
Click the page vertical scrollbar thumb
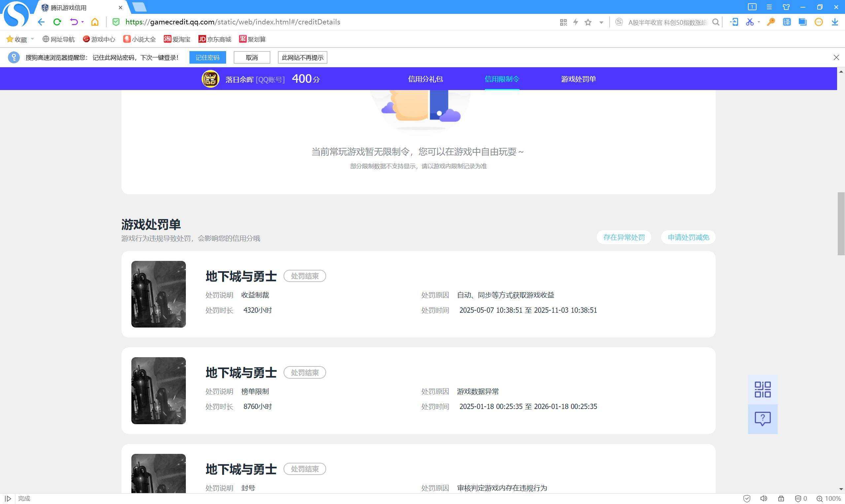click(841, 224)
